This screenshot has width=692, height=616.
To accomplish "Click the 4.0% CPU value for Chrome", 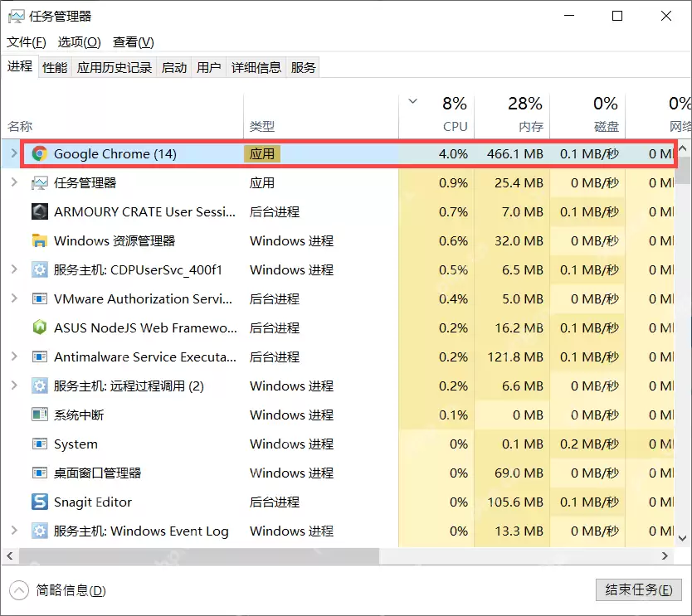I will 453,154.
